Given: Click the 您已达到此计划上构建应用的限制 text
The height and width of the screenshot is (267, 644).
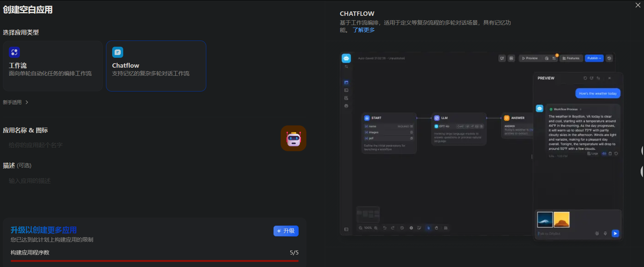Looking at the screenshot, I should pos(52,240).
